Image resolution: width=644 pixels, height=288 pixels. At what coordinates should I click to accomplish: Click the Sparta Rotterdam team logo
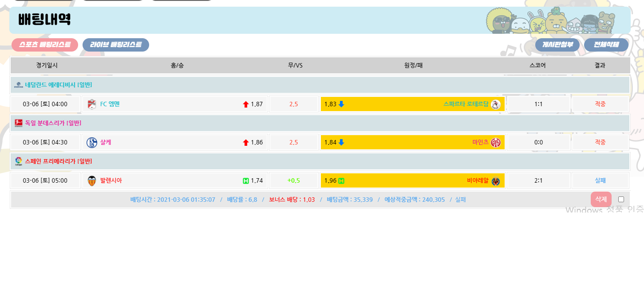496,104
